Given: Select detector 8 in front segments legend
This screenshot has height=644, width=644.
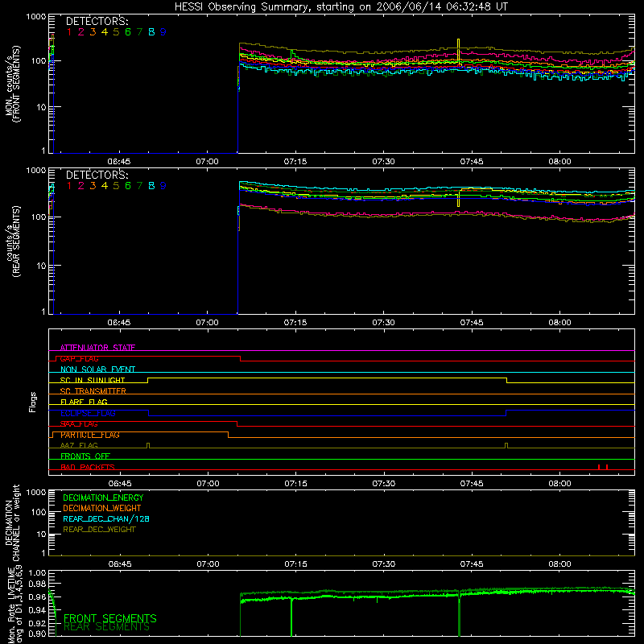Looking at the screenshot, I should click(x=151, y=32).
